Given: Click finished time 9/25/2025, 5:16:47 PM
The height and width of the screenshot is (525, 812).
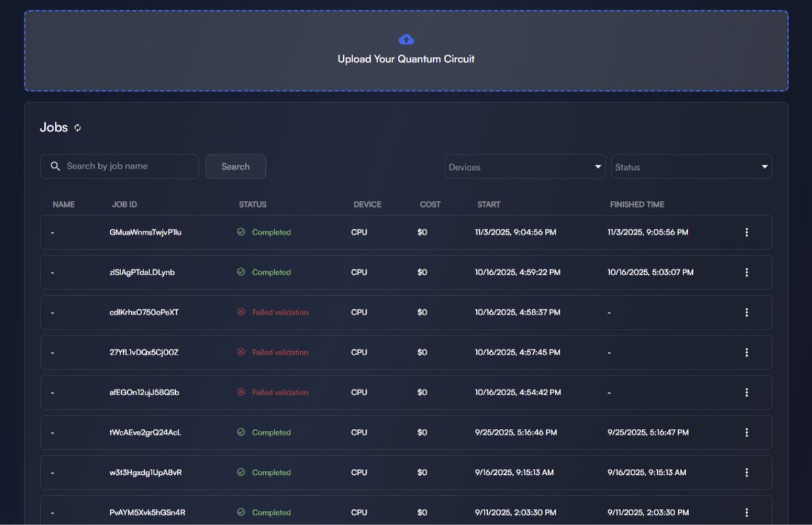Looking at the screenshot, I should [x=648, y=432].
